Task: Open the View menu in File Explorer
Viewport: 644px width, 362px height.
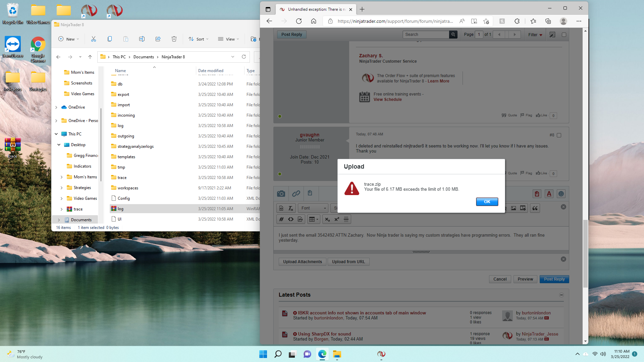Action: click(228, 39)
